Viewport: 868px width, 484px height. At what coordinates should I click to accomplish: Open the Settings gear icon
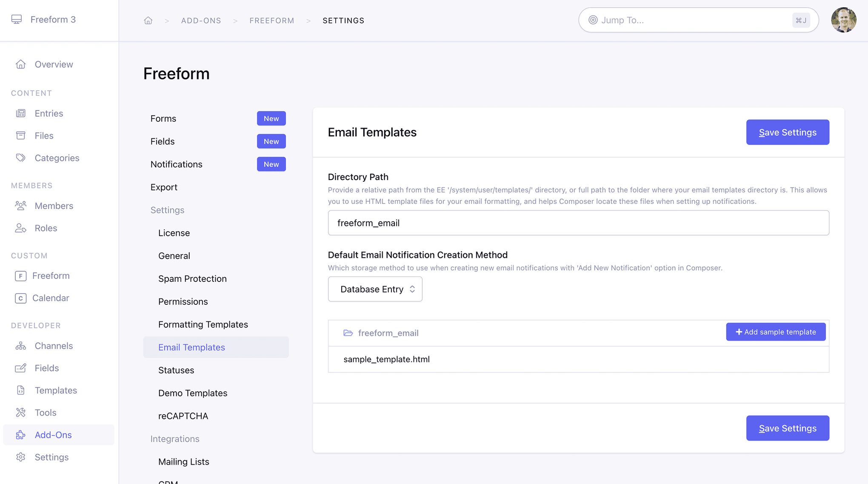(x=21, y=457)
